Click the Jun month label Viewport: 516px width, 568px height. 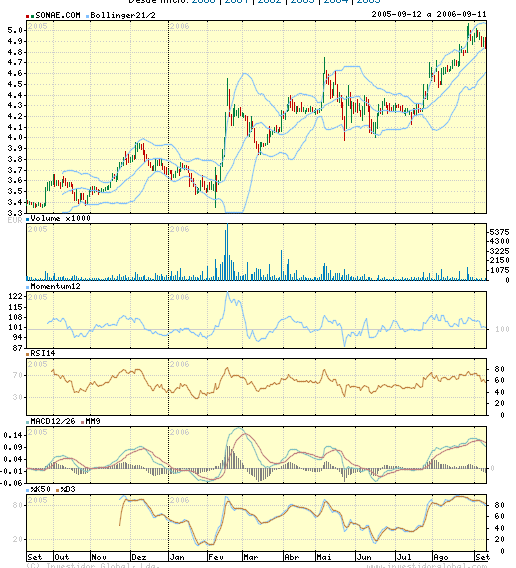[364, 557]
